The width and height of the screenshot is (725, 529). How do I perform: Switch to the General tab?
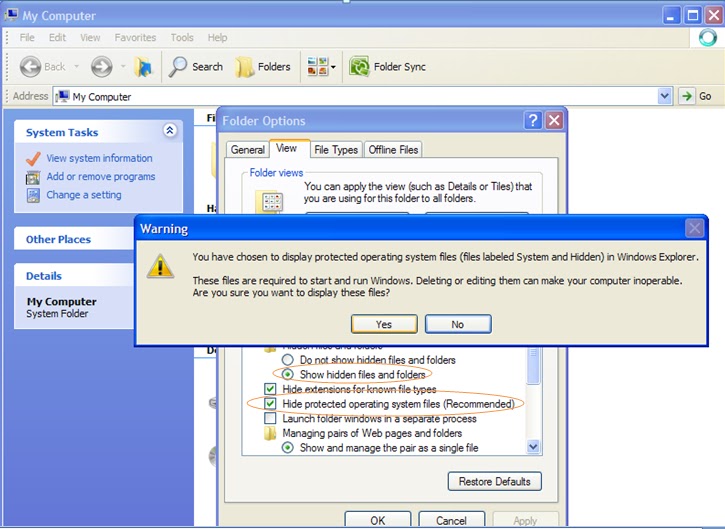247,150
